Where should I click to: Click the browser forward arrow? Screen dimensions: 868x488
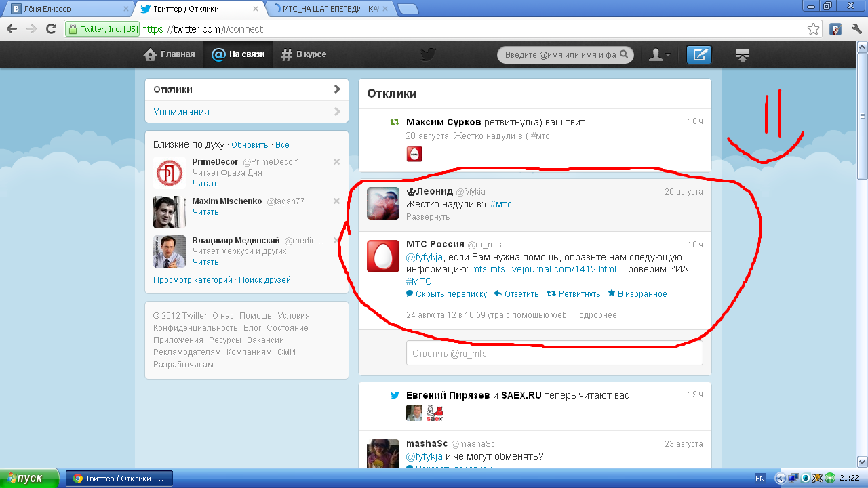[x=31, y=29]
